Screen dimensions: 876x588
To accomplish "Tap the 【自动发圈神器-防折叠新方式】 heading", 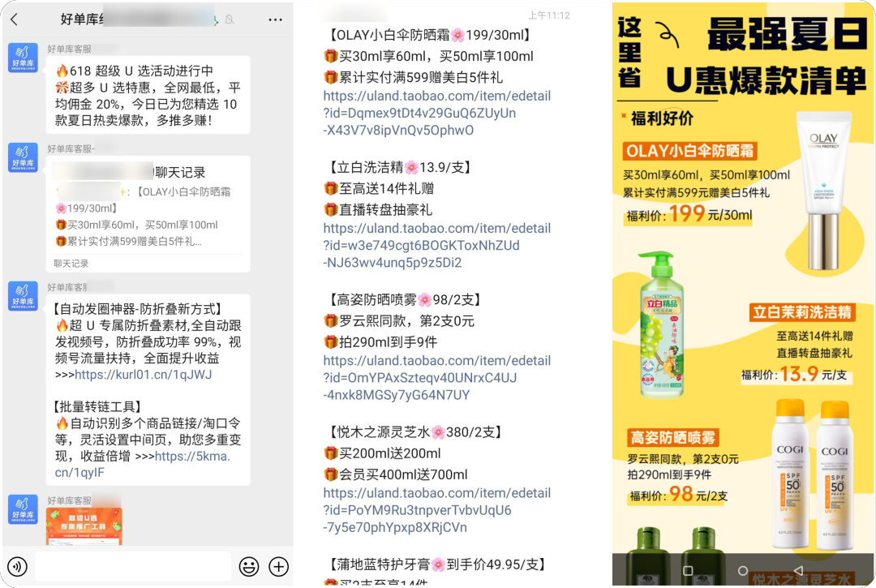I will (139, 309).
